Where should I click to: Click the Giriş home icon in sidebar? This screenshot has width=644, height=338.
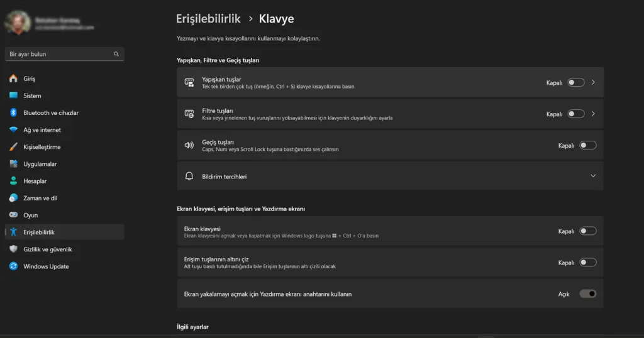[x=13, y=79]
